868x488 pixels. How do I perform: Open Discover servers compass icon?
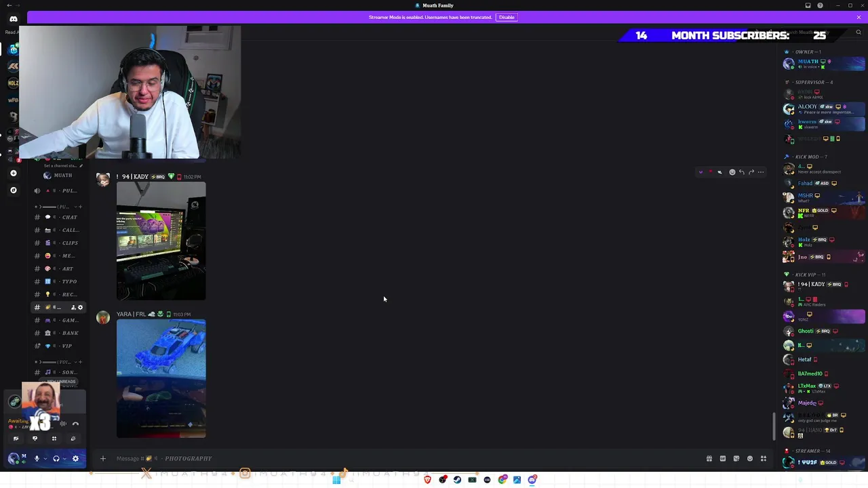pos(14,190)
